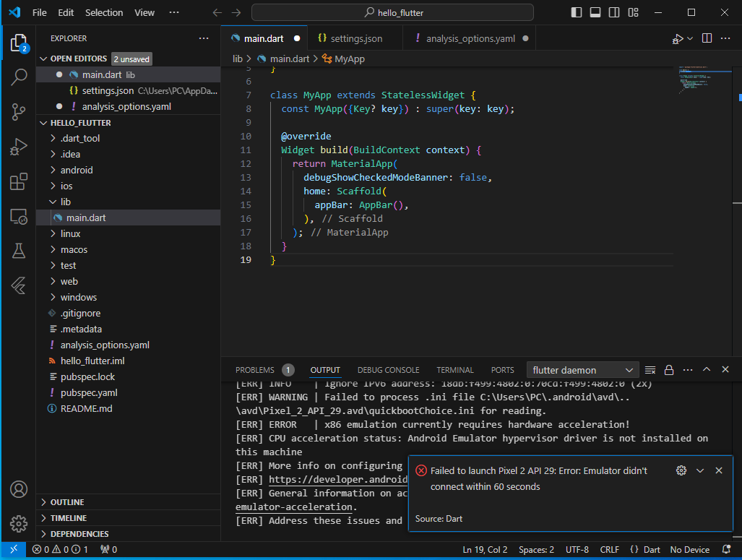
Task: Click the hello_flutter search command box
Action: (x=392, y=13)
